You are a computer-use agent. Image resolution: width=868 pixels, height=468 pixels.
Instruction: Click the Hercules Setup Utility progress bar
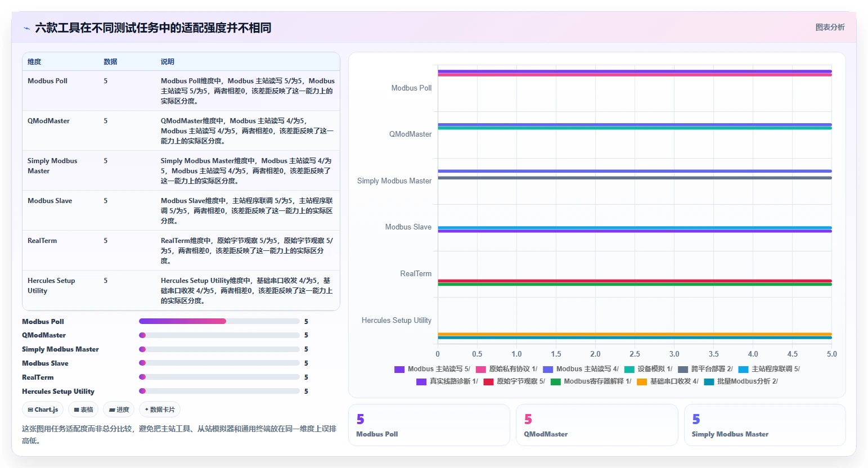219,391
